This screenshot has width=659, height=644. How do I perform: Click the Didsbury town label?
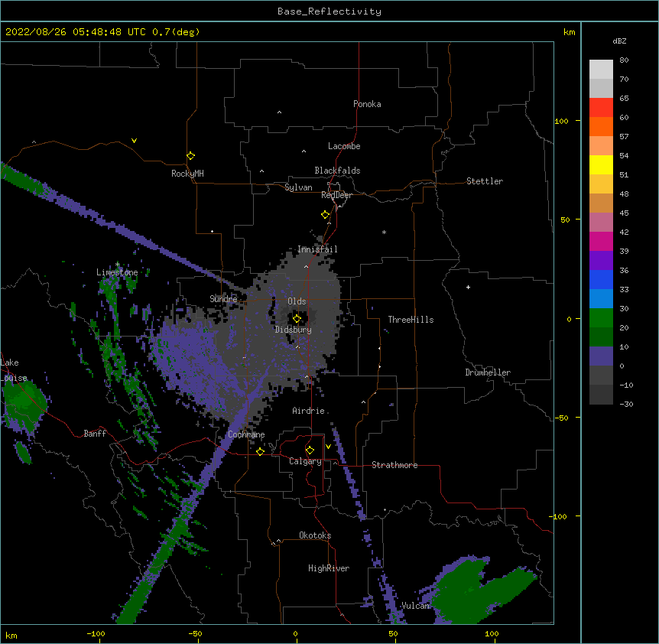(294, 330)
